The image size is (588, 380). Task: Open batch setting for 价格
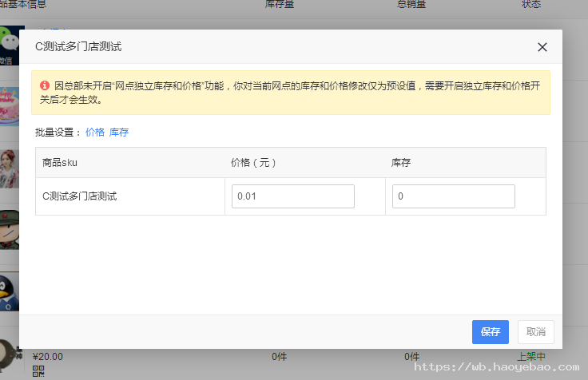tap(94, 133)
